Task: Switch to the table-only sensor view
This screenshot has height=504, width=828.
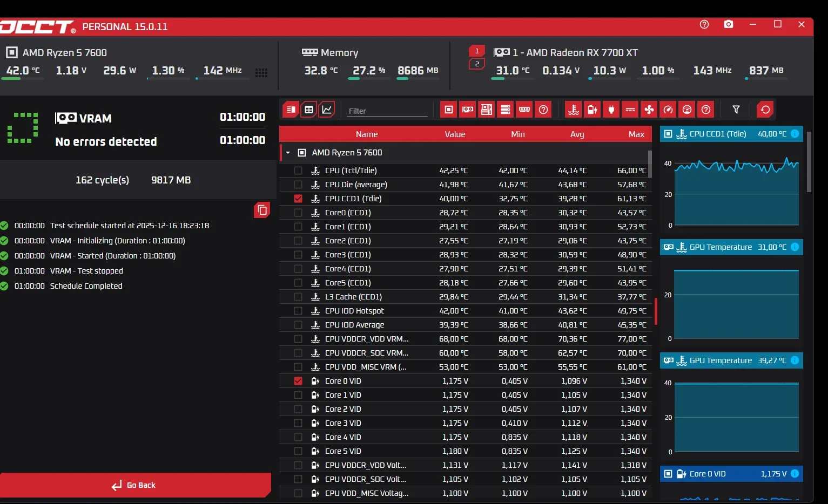Action: pyautogui.click(x=309, y=110)
